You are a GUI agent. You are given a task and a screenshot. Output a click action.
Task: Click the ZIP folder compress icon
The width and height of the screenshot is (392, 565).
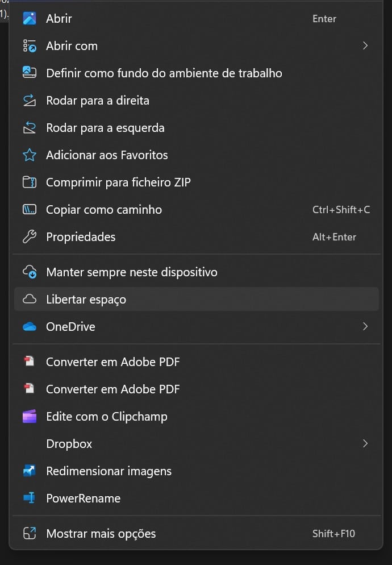click(x=29, y=182)
